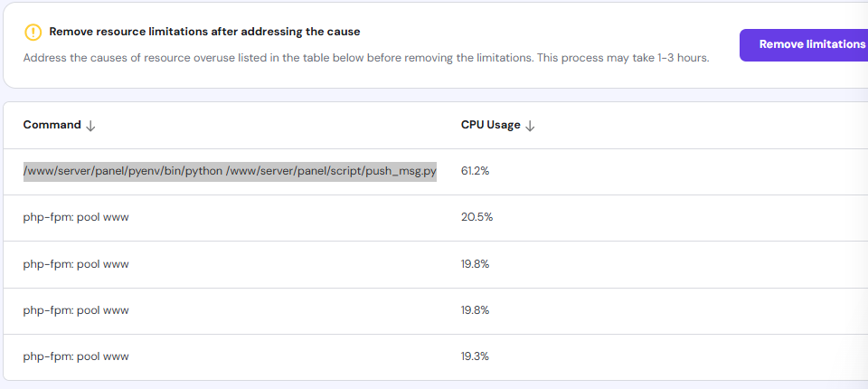This screenshot has height=389, width=868.
Task: Sort by CPU Usage using the arrow
Action: pos(531,126)
